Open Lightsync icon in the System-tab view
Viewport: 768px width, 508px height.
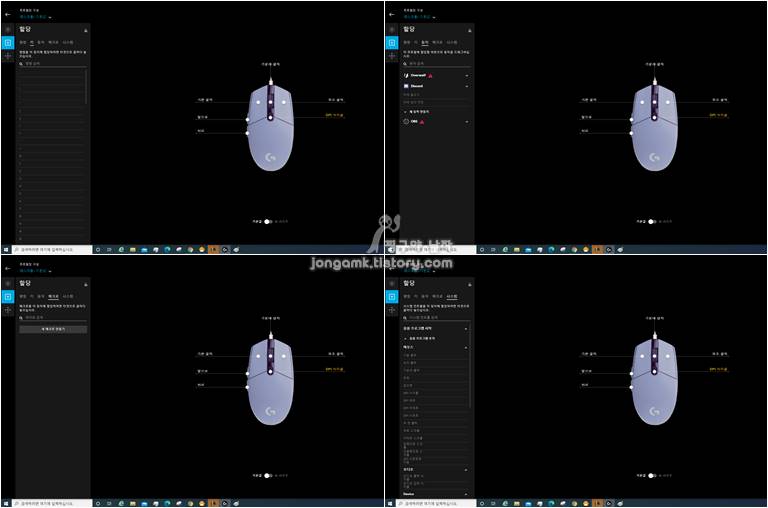[x=392, y=284]
